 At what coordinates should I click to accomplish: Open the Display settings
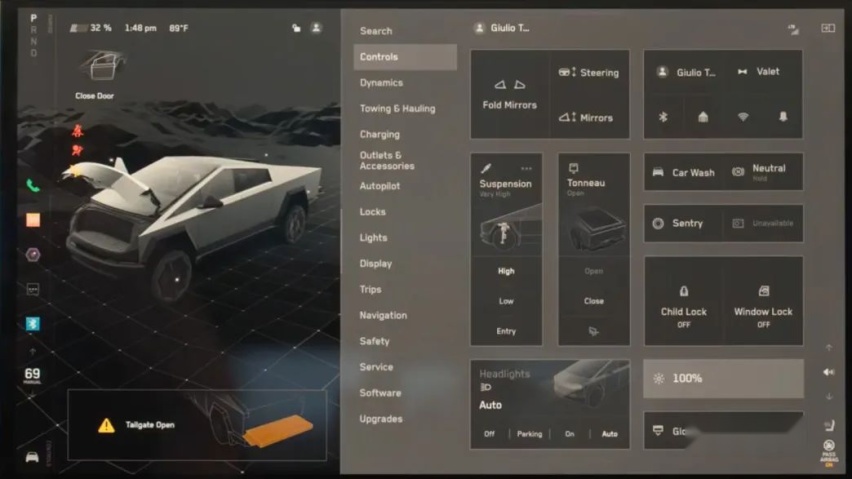coord(375,263)
